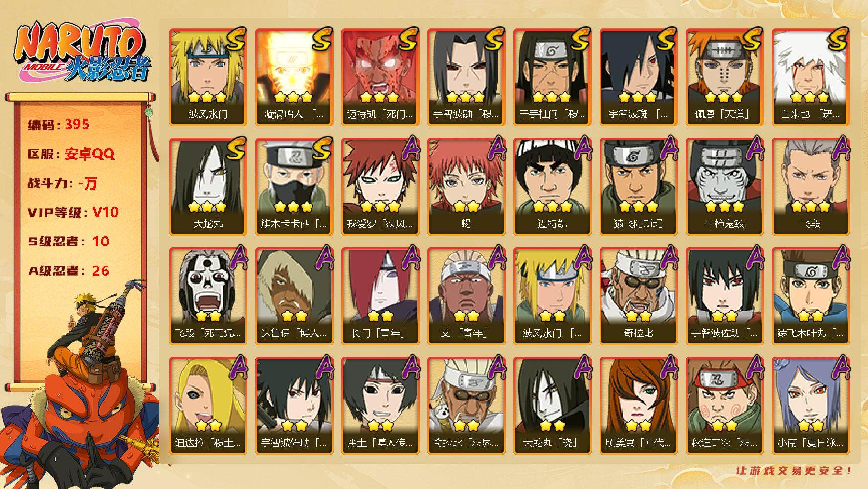Click the 让游戏交易更安全 slogan text

point(794,470)
